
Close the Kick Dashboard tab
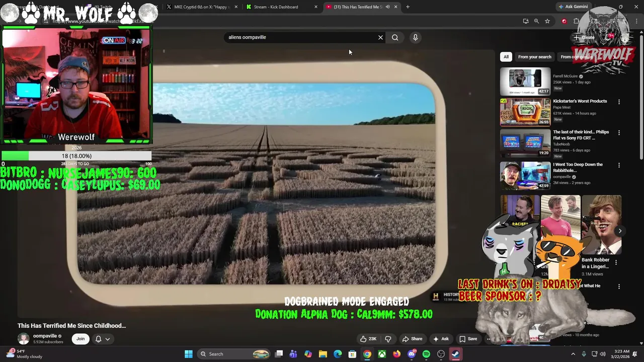[x=316, y=7]
